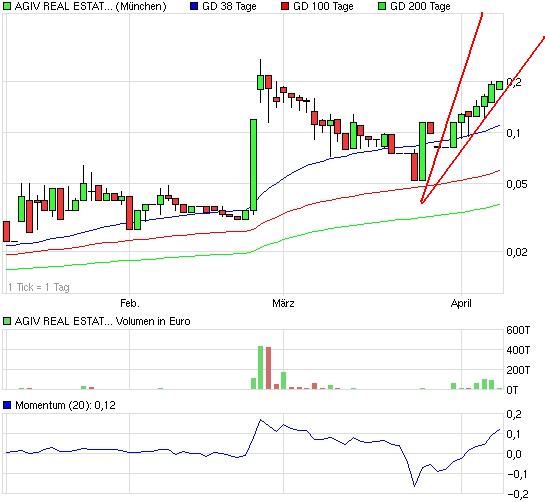The image size is (545, 502).
Task: Click the tallest red volume bar
Action: point(268,368)
